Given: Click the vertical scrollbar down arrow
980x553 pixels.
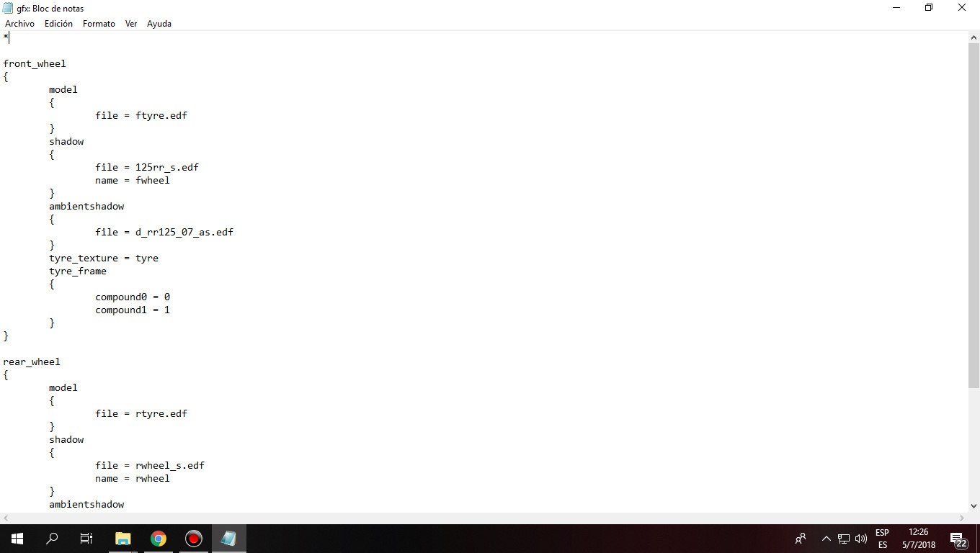Looking at the screenshot, I should tap(974, 506).
